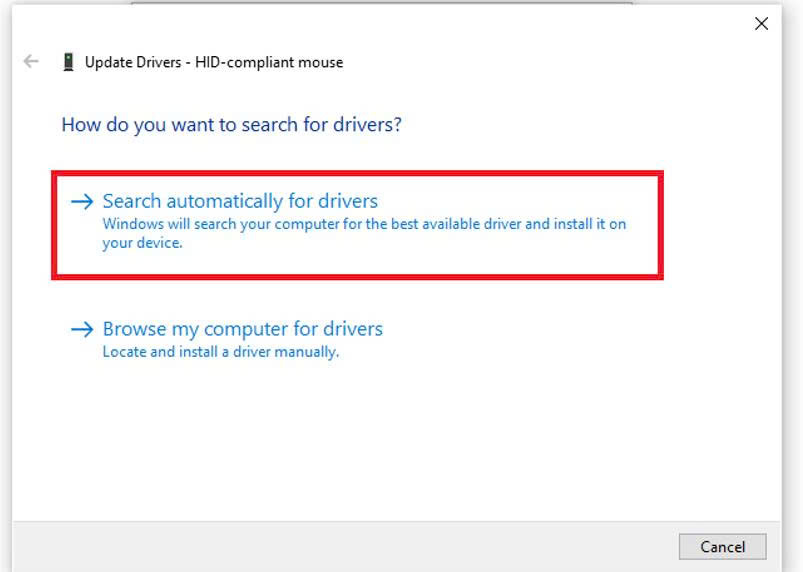Click the red highlight border around the search option
The height and width of the screenshot is (572, 803).
356,175
